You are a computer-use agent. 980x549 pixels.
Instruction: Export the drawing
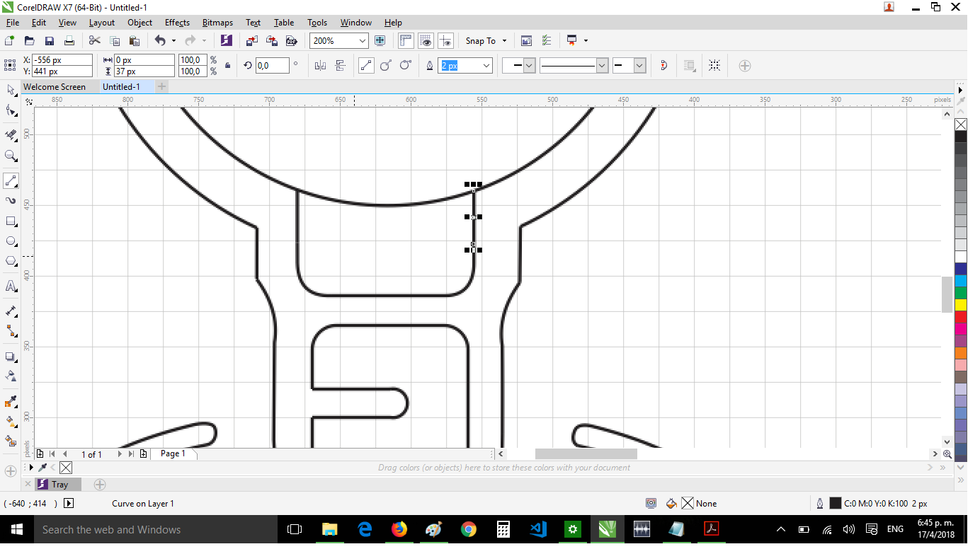(x=272, y=41)
